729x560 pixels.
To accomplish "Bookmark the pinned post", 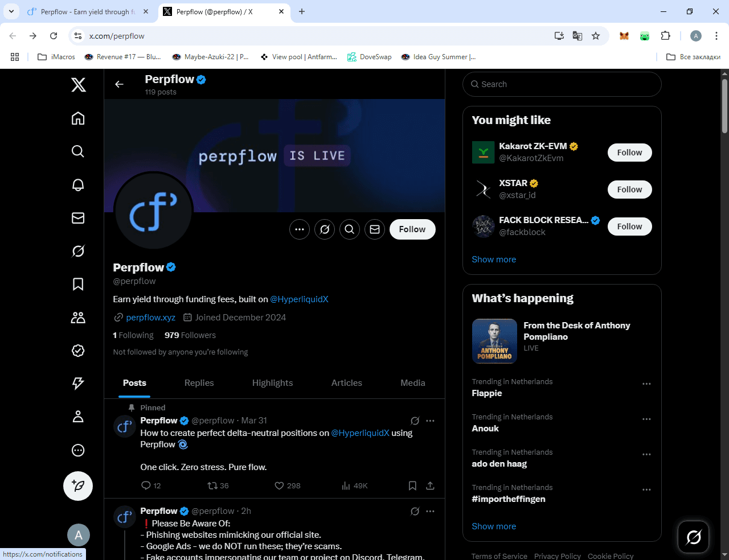I will (412, 485).
